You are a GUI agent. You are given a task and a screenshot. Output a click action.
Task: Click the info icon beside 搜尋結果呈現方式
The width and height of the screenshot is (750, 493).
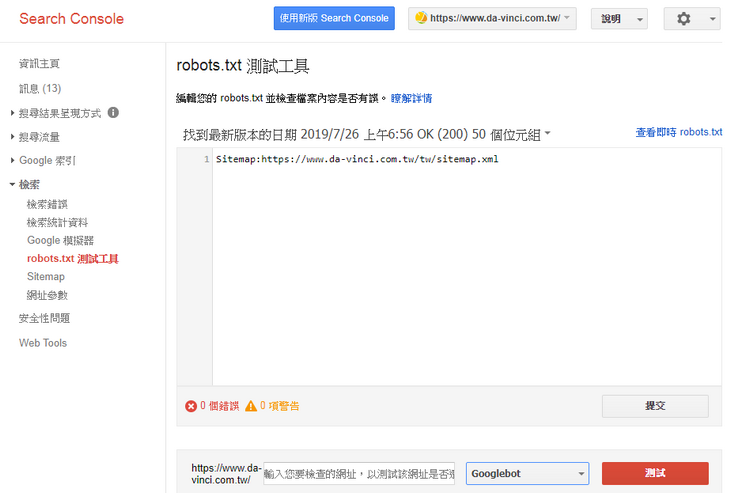[x=113, y=112]
